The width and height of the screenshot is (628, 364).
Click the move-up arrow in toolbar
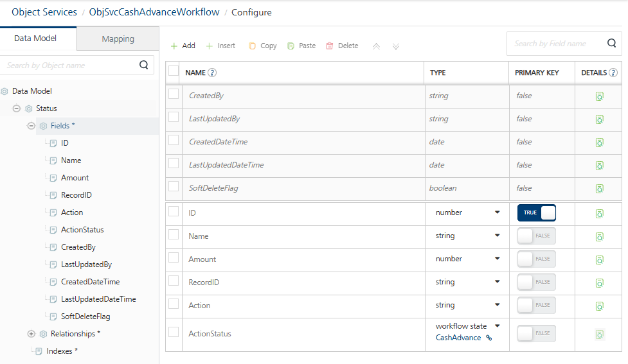(x=377, y=46)
